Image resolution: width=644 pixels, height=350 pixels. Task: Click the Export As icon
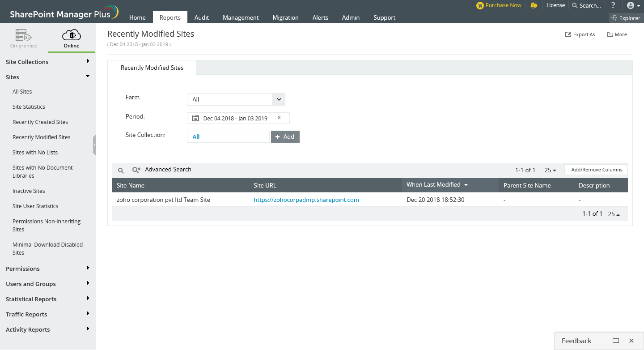coord(568,34)
